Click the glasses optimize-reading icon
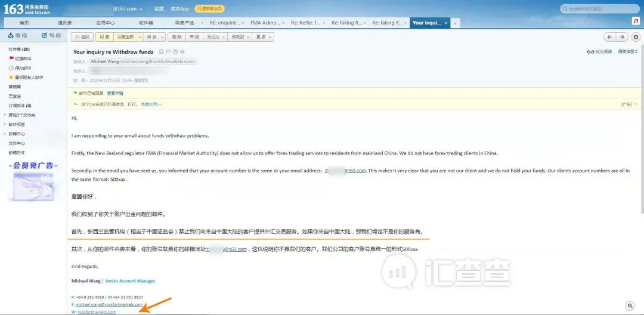The width and height of the screenshot is (644, 315). pos(590,52)
